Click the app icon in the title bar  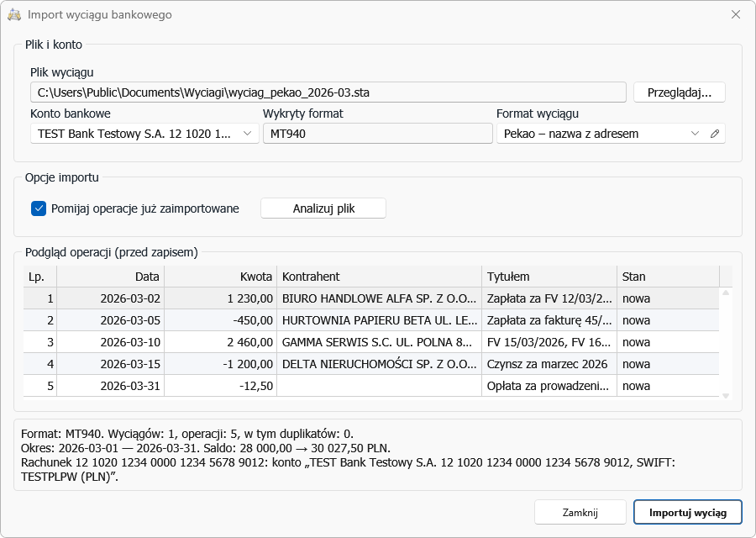tap(14, 15)
